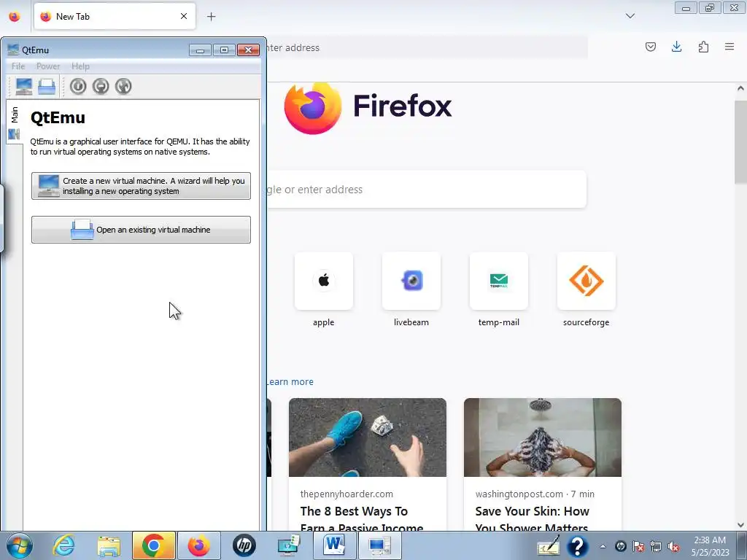Click the Firefox page vertical scrollbar thumb
Viewport: 747px width, 560px height.
tap(740, 142)
